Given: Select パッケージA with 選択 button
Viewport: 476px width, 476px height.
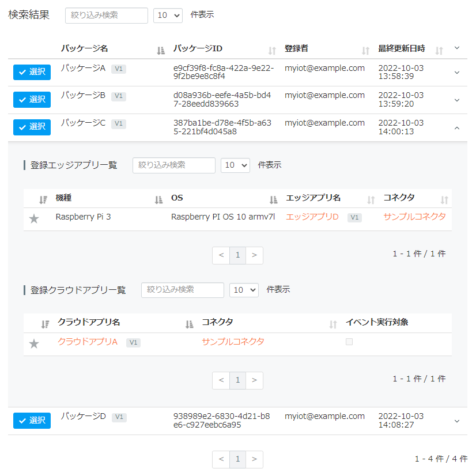Looking at the screenshot, I should click(32, 72).
